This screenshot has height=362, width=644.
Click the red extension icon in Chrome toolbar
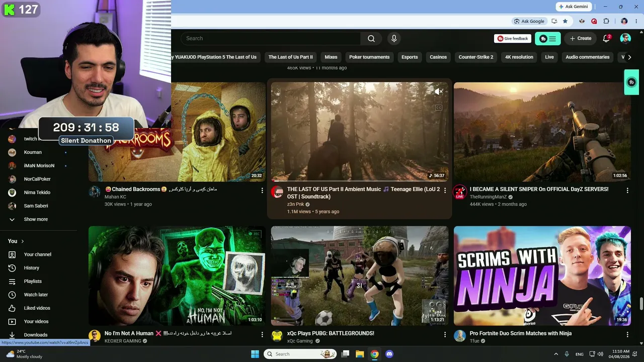[x=594, y=21]
